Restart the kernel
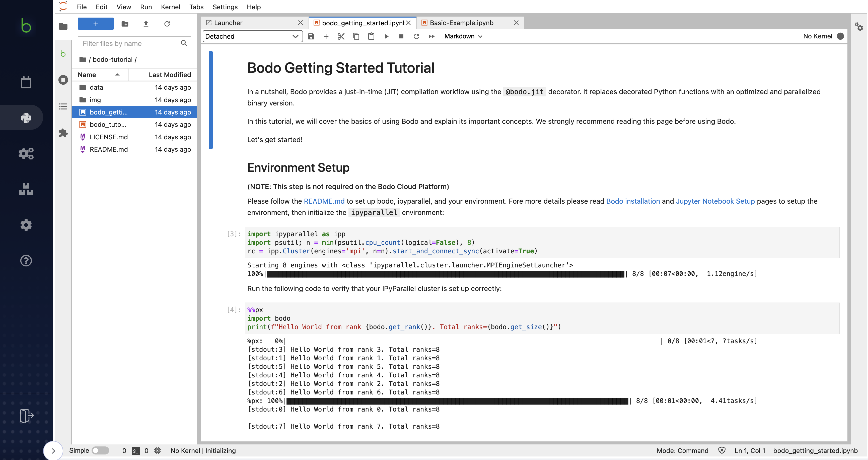This screenshot has height=460, width=868. (x=416, y=36)
